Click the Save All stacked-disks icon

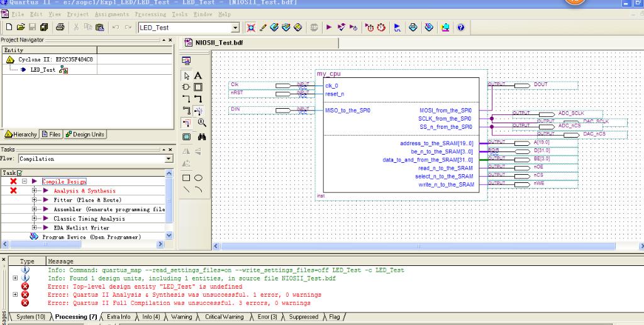(44, 28)
